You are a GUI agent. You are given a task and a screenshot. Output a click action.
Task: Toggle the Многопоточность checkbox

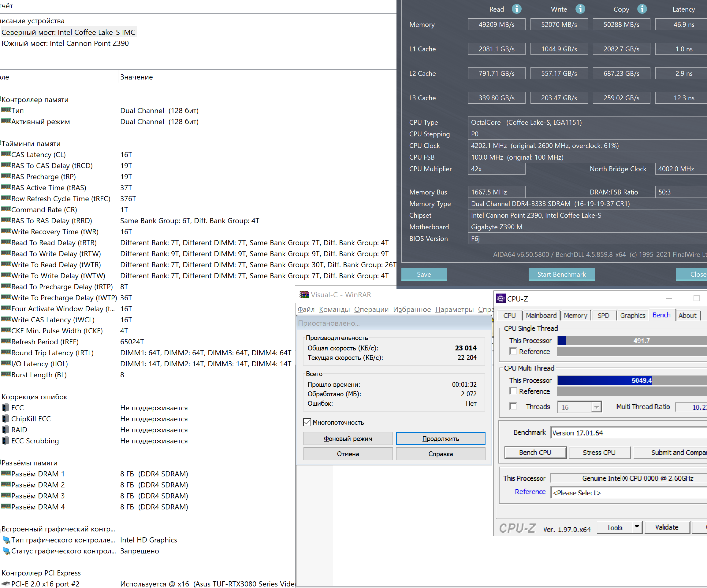tap(307, 422)
